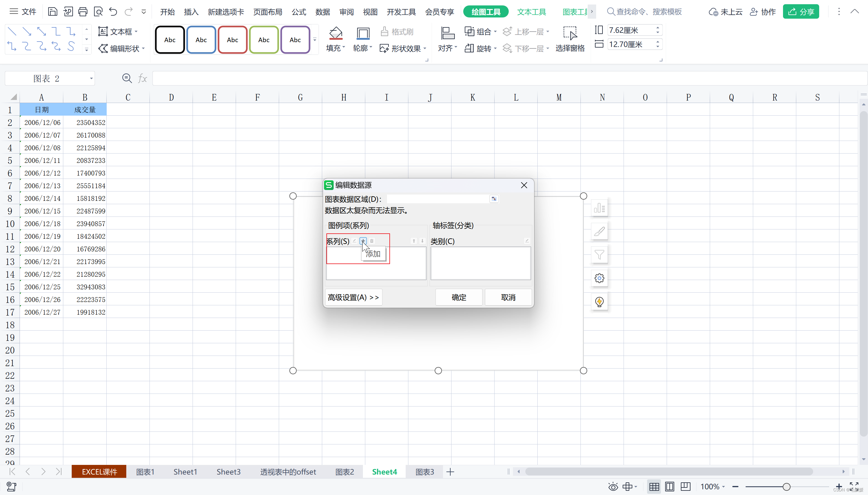Click the Save icon in quick toolbar
This screenshot has width=868, height=495.
pos(52,12)
